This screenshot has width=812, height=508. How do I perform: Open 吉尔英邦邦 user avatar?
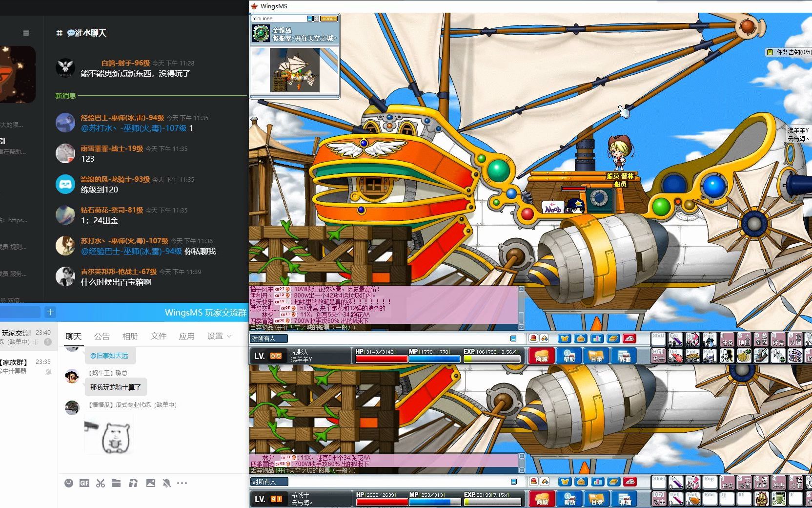[65, 276]
